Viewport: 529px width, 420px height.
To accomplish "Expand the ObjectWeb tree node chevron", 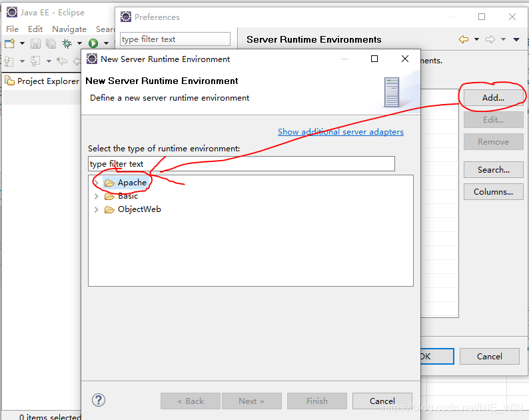I will (96, 209).
